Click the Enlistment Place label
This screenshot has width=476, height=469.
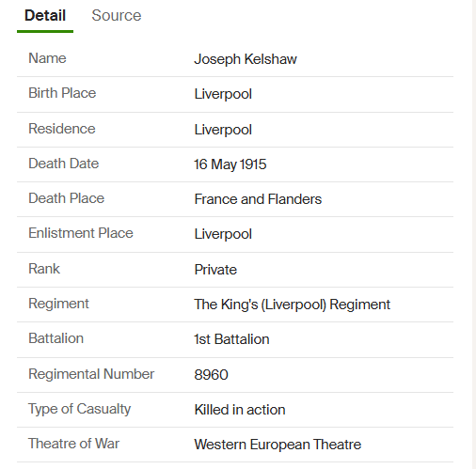tap(81, 233)
